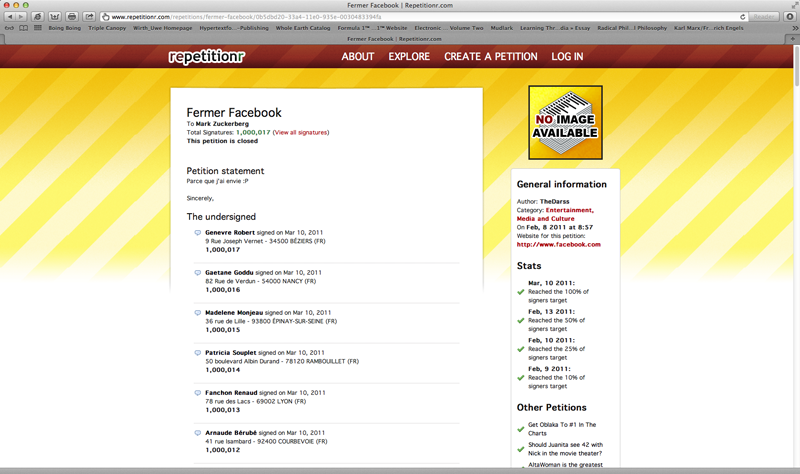Image resolution: width=800 pixels, height=474 pixels.
Task: Click the green checkmark beside 100% signers target
Action: 521,292
